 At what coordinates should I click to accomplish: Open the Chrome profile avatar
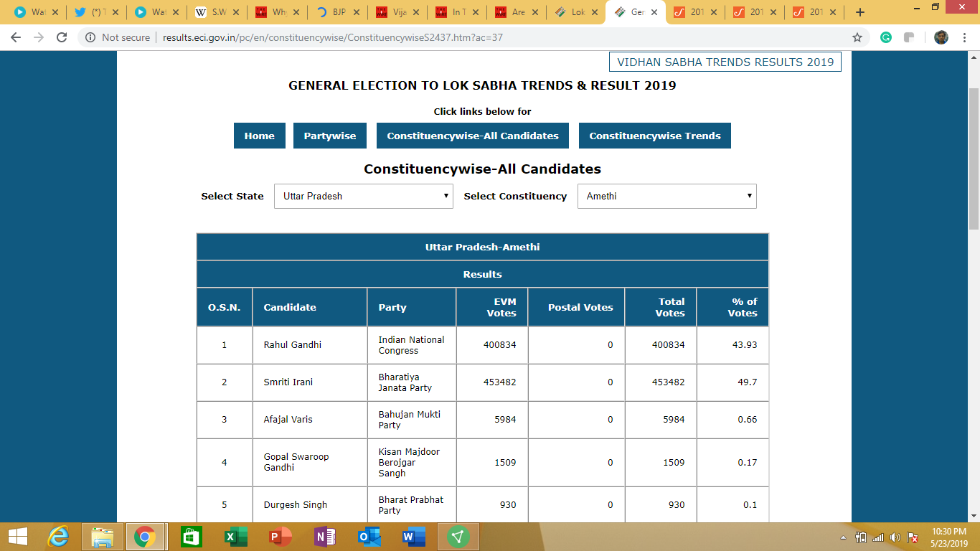tap(941, 37)
